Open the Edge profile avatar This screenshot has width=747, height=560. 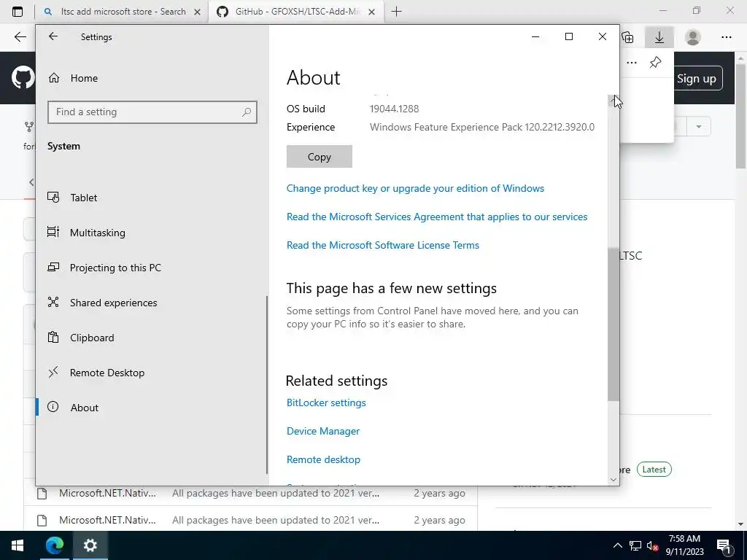pos(693,36)
